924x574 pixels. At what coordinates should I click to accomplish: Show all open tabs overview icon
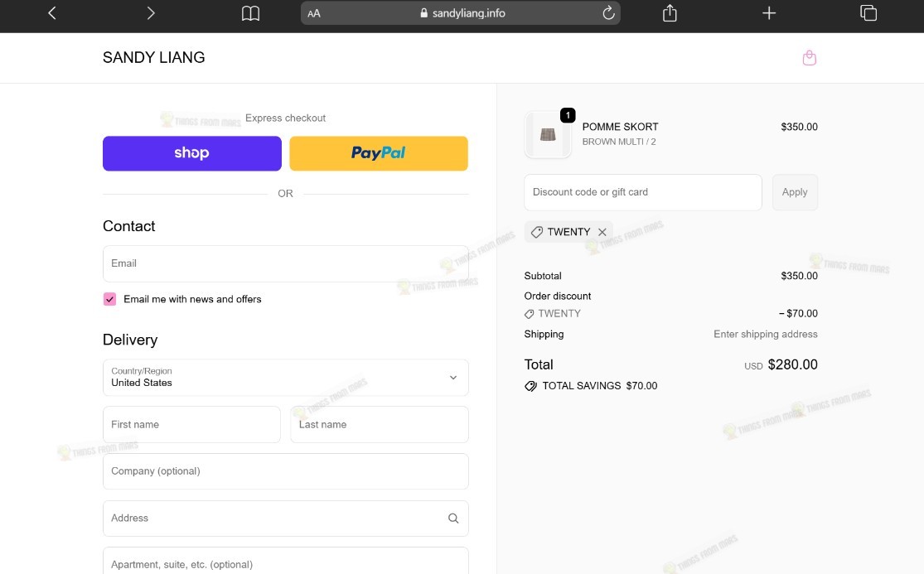(868, 13)
